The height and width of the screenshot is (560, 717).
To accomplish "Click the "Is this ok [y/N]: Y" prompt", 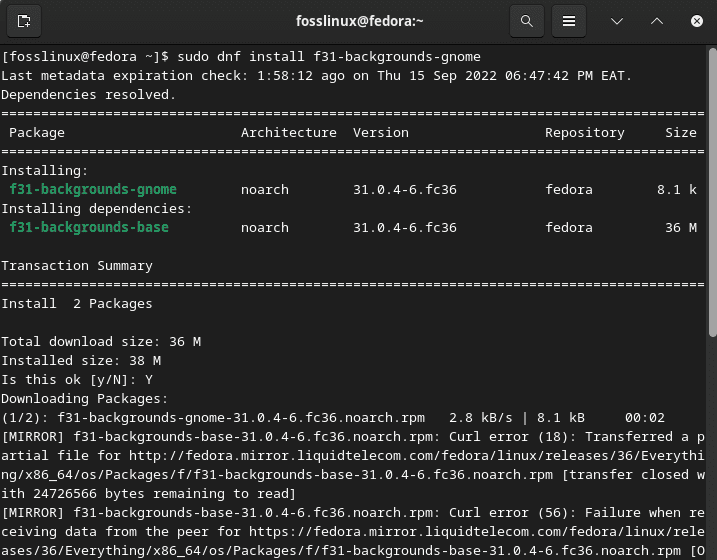I will point(77,379).
